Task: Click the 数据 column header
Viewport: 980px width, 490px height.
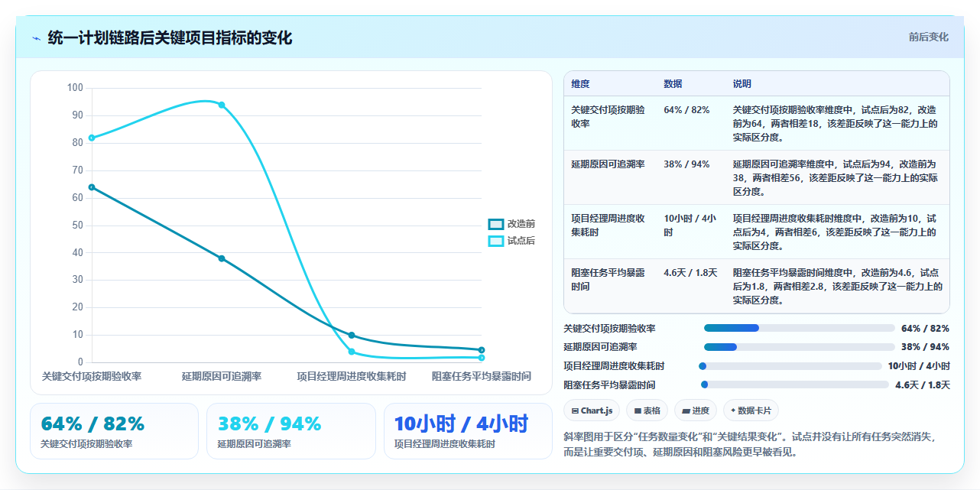Action: click(673, 84)
